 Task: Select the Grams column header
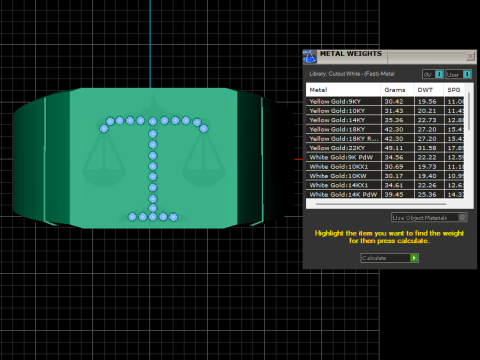pyautogui.click(x=397, y=90)
